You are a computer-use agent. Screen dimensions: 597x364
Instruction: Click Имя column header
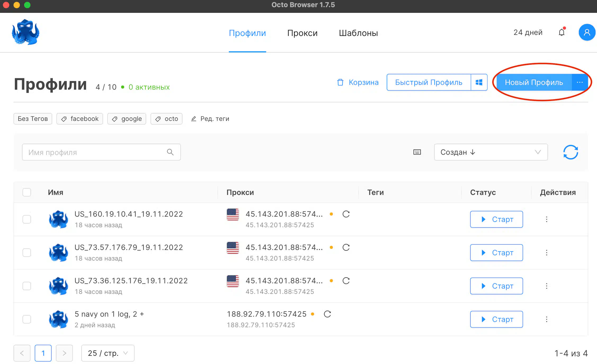[56, 192]
